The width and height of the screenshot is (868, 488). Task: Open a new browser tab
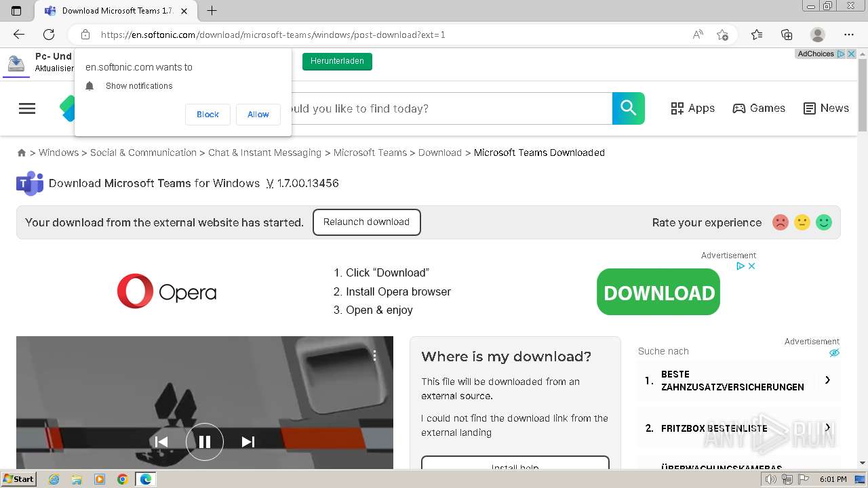point(212,11)
